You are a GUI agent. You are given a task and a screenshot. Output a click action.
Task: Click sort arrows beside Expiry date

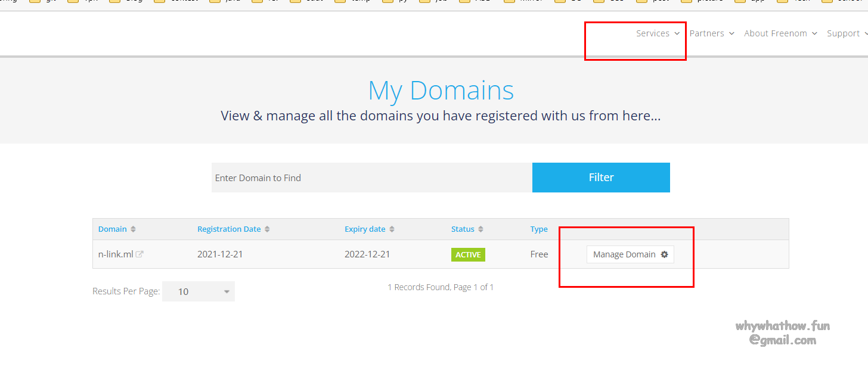pos(392,229)
